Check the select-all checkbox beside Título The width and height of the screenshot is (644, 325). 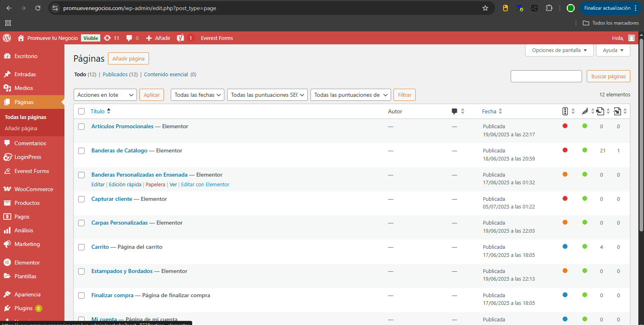[x=81, y=111]
